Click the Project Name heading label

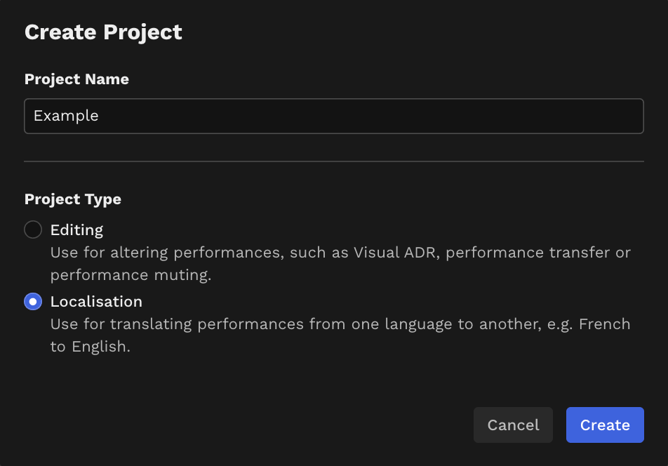tap(77, 79)
